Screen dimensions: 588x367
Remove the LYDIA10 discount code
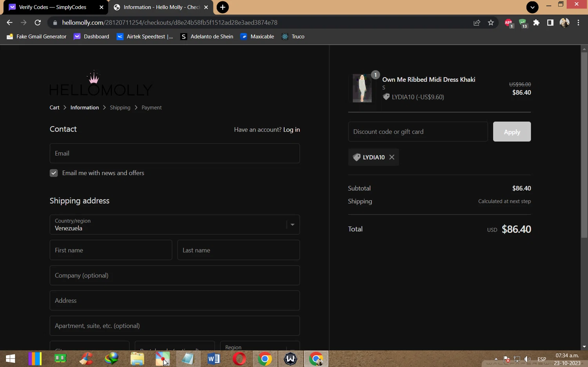[x=392, y=157]
